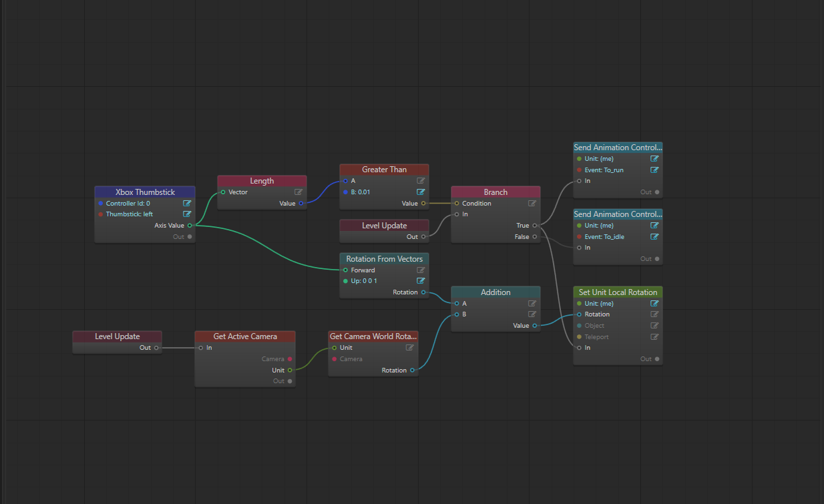Edit the B: 0.01 value on Greater Than
Screen dimensions: 824x504
[x=421, y=192]
